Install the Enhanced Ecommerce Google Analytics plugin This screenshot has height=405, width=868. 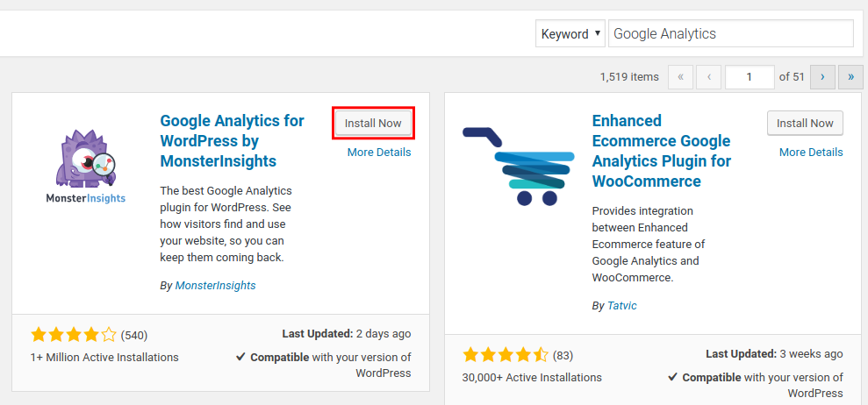pos(805,124)
